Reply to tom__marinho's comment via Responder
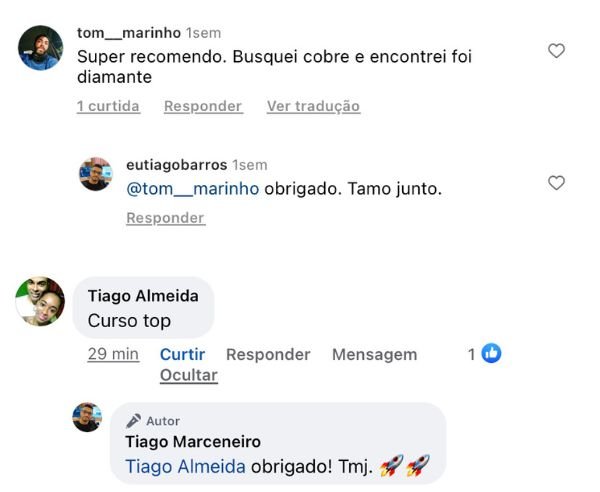 pos(203,106)
